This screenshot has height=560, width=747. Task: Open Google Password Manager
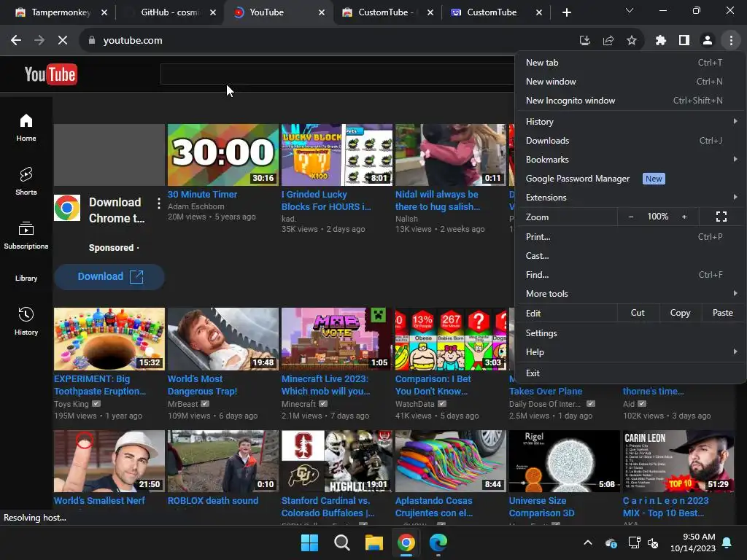tap(631, 179)
